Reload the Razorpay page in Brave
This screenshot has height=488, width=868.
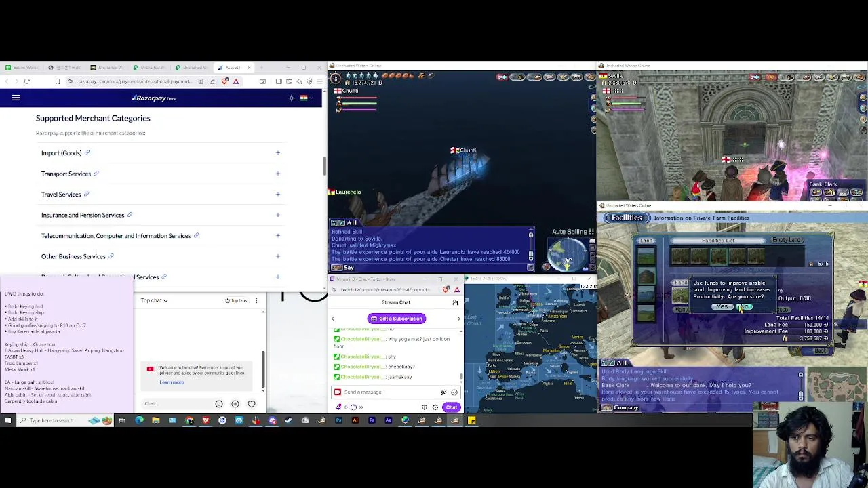[27, 81]
